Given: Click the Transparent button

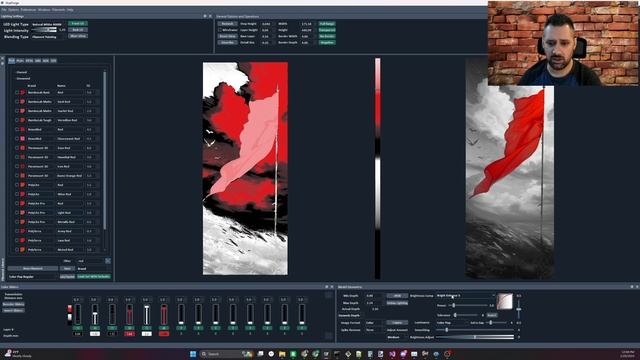Looking at the screenshot, I should 327,30.
